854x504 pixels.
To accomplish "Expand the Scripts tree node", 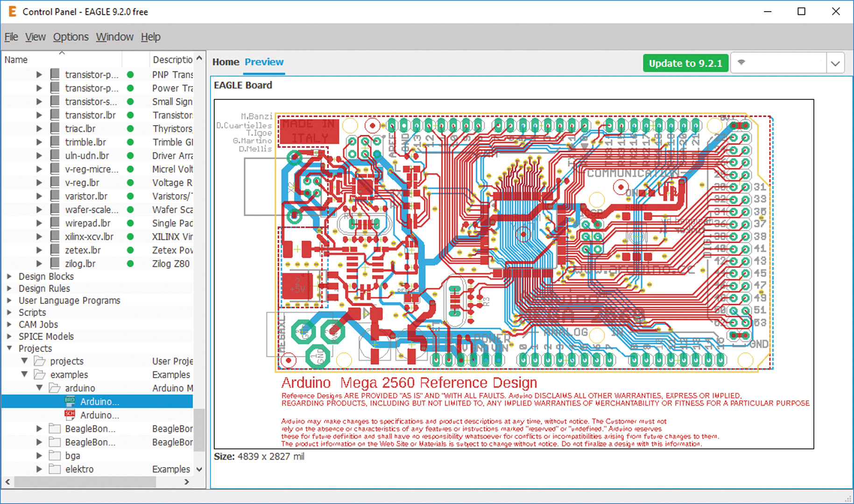I will pyautogui.click(x=9, y=312).
